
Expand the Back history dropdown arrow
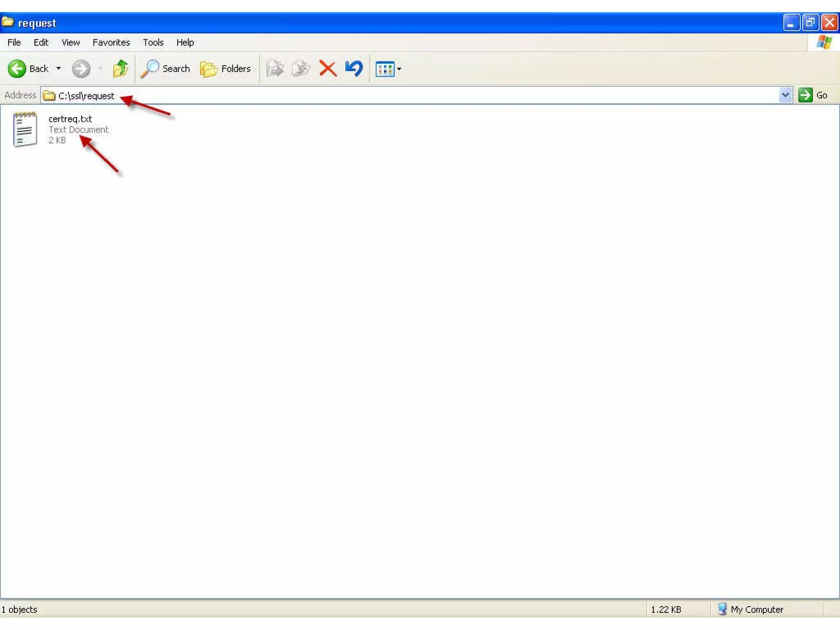tap(59, 68)
